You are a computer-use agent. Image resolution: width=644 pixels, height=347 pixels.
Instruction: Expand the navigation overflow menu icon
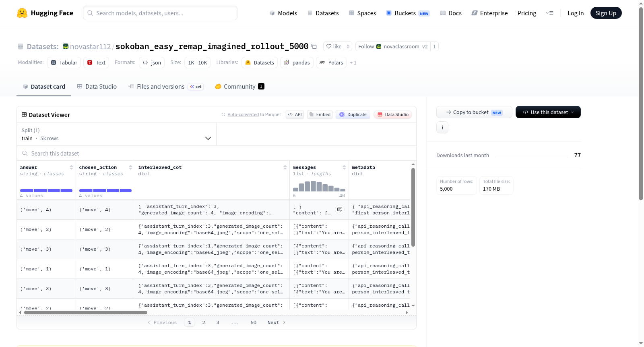[549, 13]
